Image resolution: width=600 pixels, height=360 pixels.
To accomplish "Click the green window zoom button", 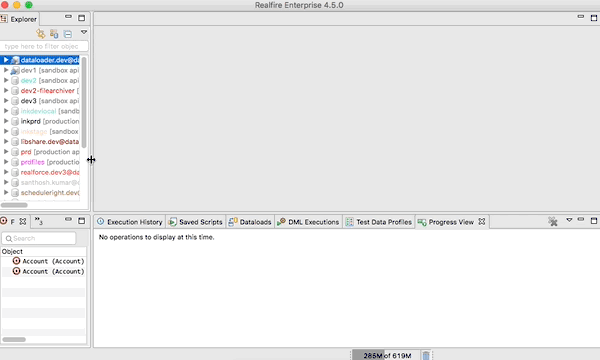I will [x=29, y=5].
